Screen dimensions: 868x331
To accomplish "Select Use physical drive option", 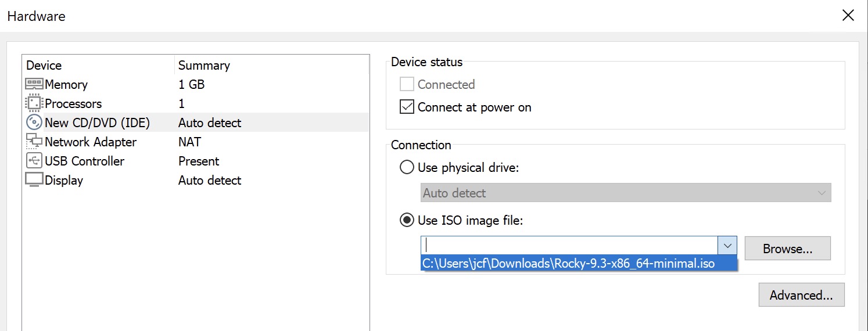I will (407, 168).
